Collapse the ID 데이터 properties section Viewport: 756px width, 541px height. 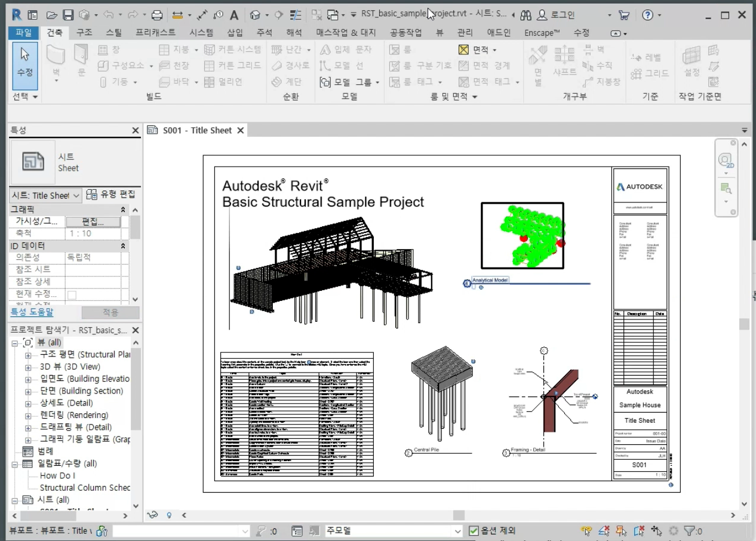[x=123, y=246]
